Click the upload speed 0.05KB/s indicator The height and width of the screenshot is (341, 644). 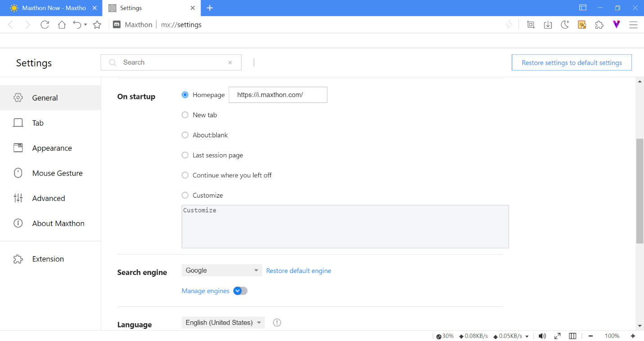tap(508, 336)
